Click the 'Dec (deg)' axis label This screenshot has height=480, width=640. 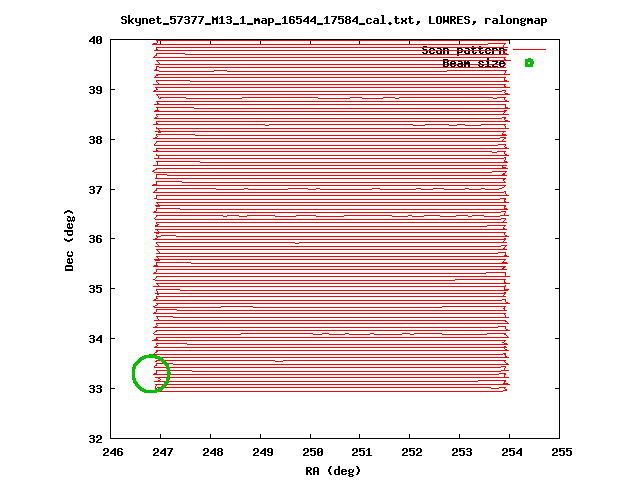pyautogui.click(x=69, y=240)
